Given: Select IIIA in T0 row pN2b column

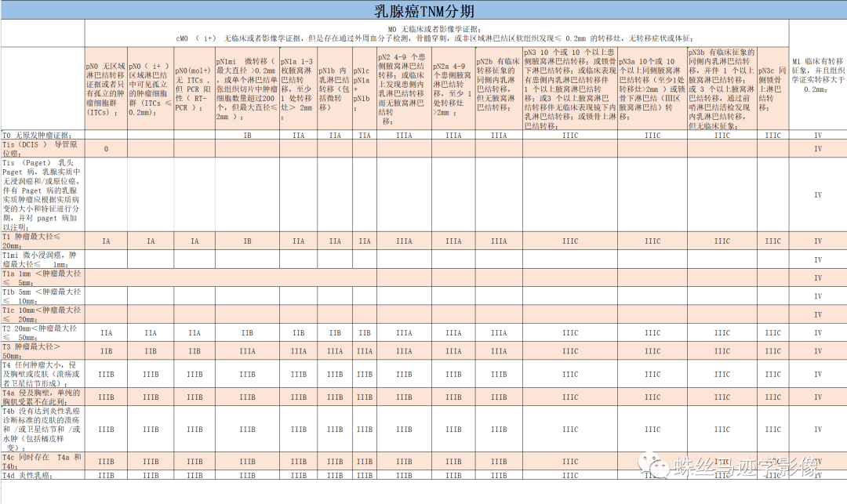Looking at the screenshot, I should 499,136.
